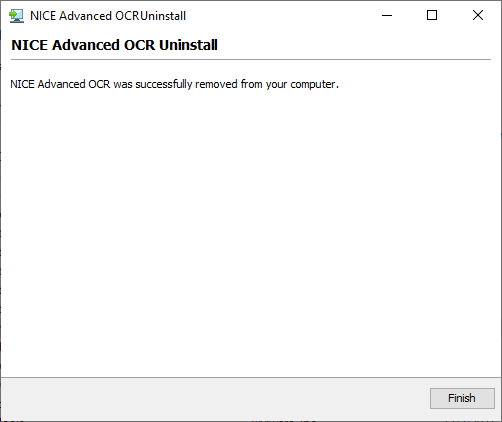Image resolution: width=502 pixels, height=422 pixels.
Task: Click the empty white content area
Action: coord(251,233)
